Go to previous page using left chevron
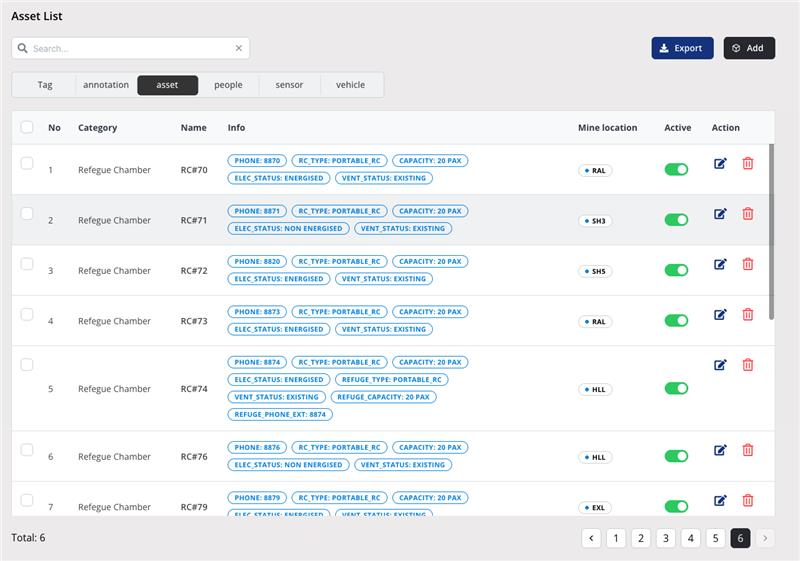Viewport: 800px width, 561px height. [x=592, y=538]
